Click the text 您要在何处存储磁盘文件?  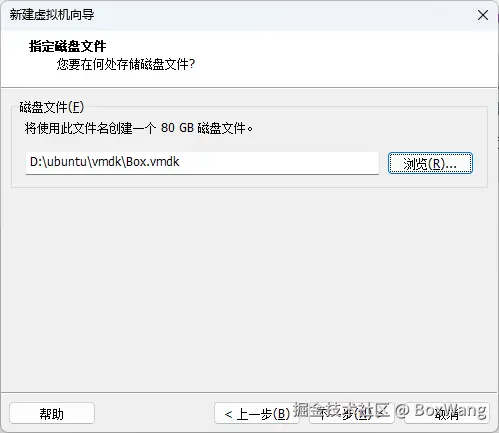pos(126,64)
